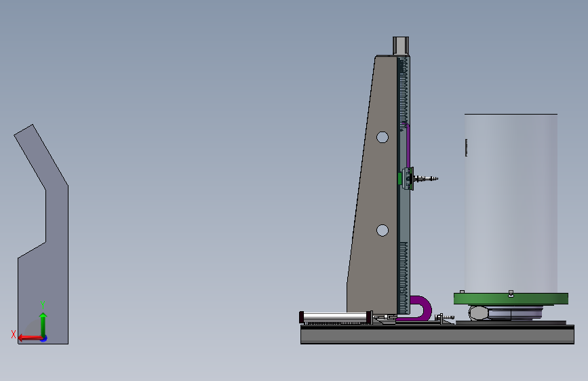Click the red X axis arrow of the triad
The image size is (588, 381).
point(29,338)
